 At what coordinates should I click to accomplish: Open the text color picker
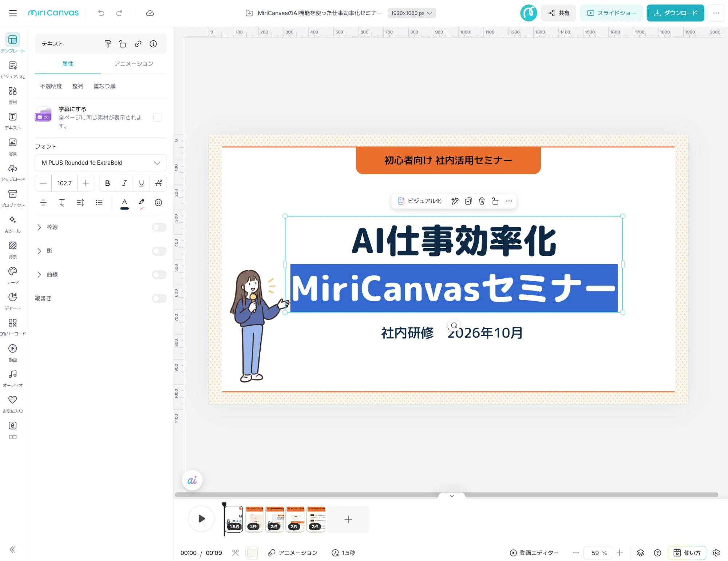[124, 203]
